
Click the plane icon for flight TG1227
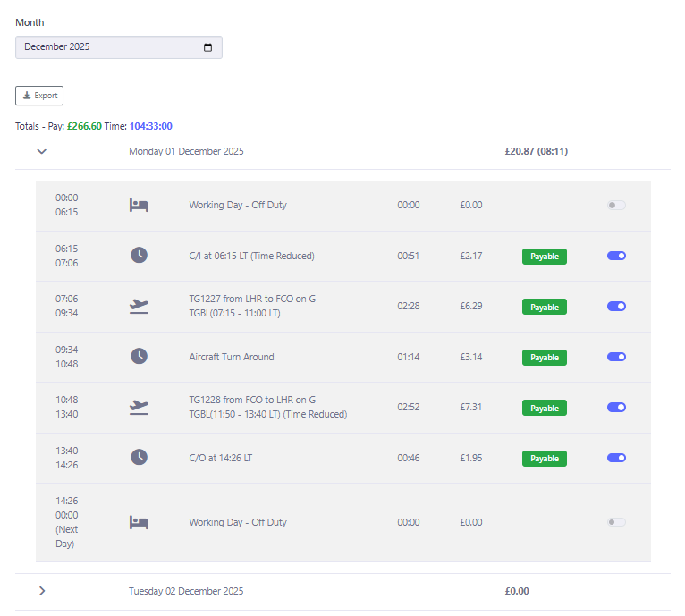point(139,307)
